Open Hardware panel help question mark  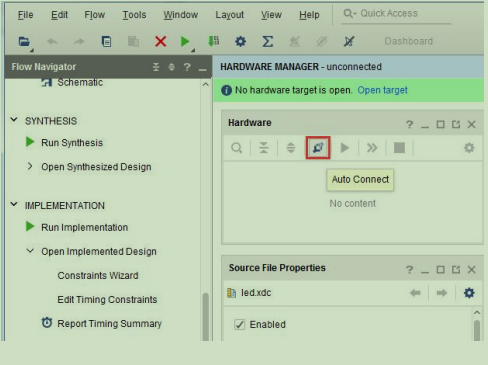(409, 125)
